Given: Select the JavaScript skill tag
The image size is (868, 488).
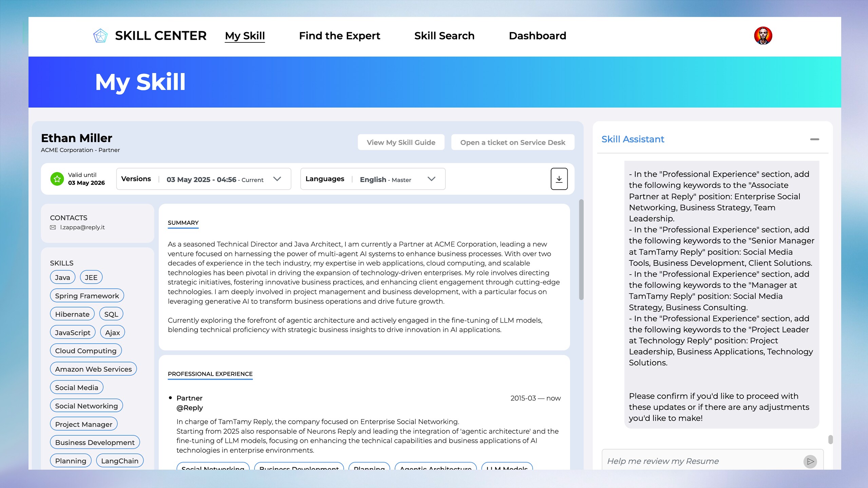Looking at the screenshot, I should 73,333.
